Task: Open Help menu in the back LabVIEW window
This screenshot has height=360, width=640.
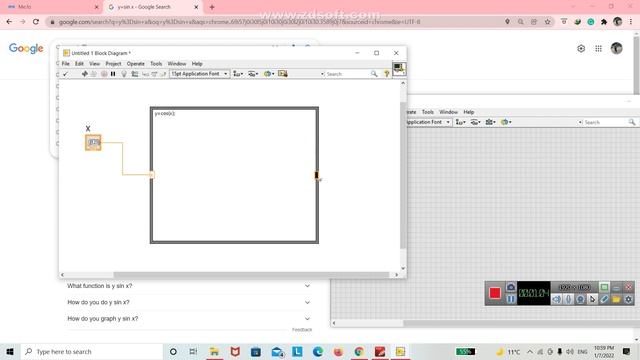Action: (x=469, y=112)
